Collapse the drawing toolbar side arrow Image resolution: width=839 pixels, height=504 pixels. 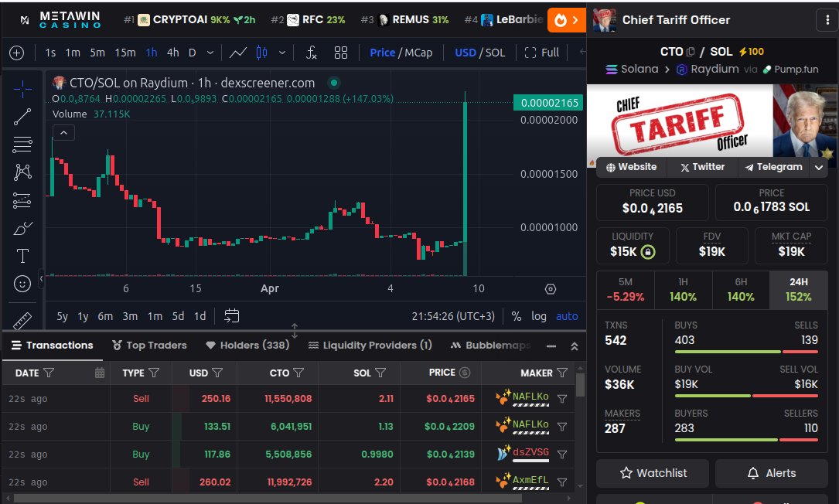click(x=41, y=278)
